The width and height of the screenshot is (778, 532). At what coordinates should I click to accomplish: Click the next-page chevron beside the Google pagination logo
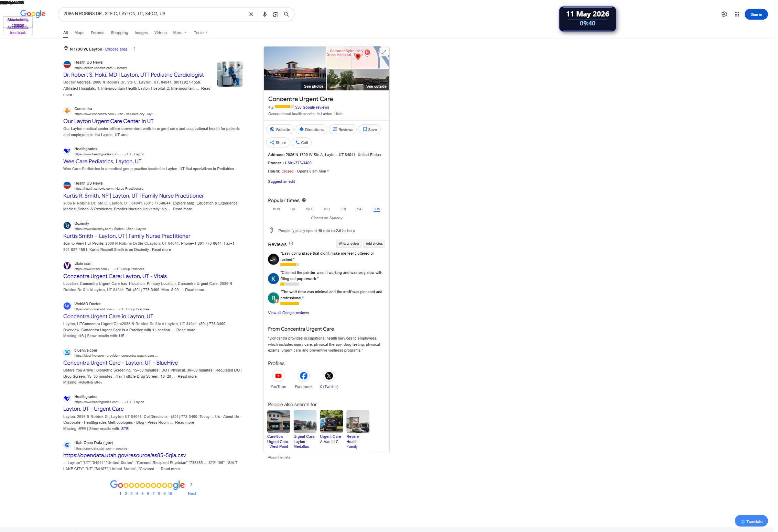[x=191, y=484]
